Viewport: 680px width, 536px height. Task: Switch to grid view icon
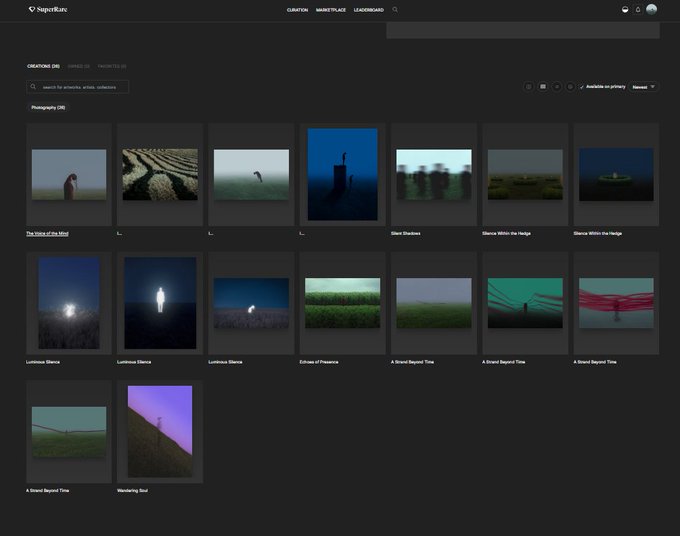[543, 87]
